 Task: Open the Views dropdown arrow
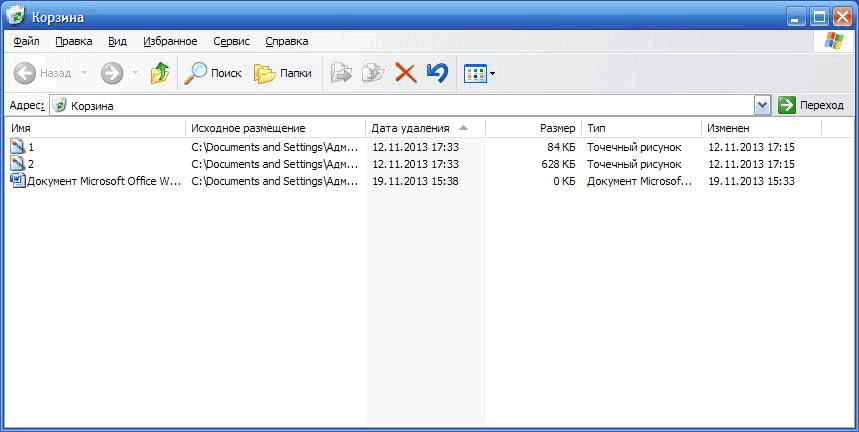(492, 74)
